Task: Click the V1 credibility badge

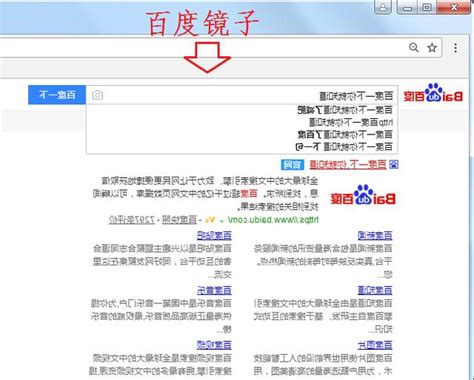Action: [x=210, y=220]
